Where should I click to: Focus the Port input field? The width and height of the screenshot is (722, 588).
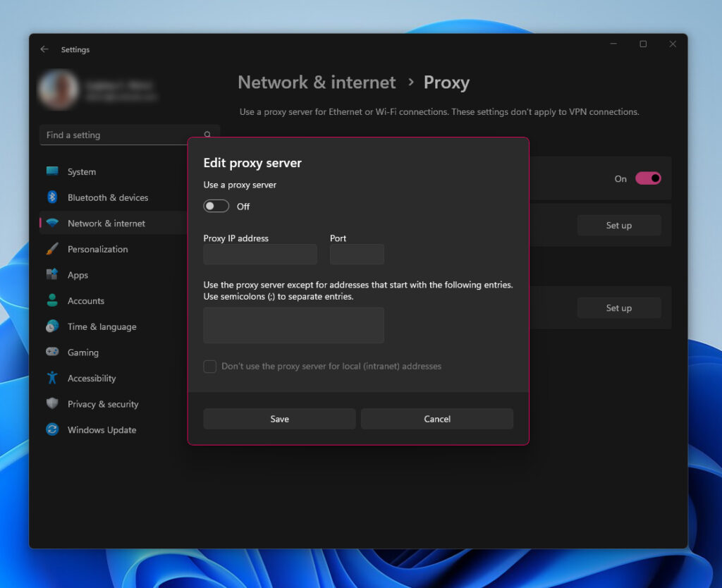tap(357, 255)
